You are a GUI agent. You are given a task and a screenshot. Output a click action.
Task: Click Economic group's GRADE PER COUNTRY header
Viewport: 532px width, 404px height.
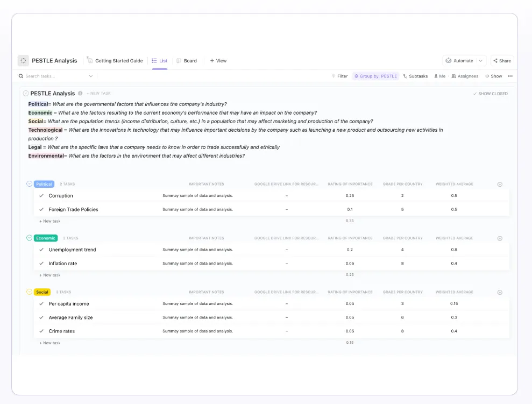click(403, 238)
